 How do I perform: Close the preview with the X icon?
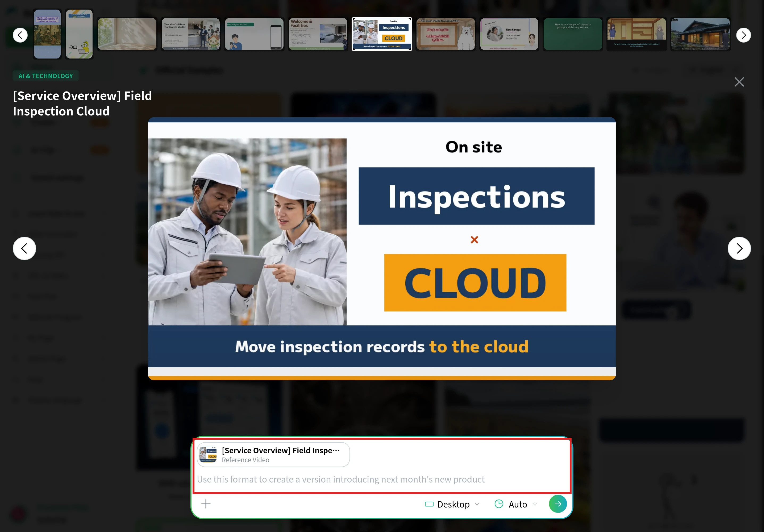pyautogui.click(x=739, y=82)
